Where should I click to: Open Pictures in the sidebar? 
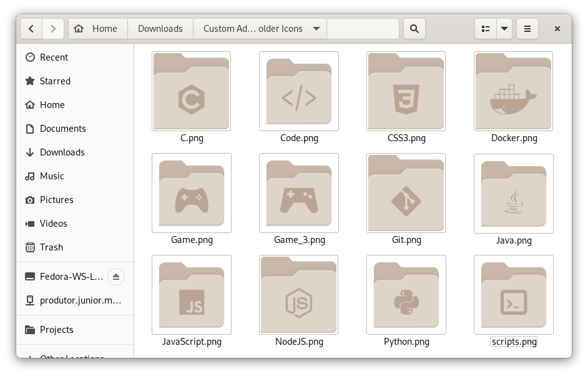click(75, 200)
